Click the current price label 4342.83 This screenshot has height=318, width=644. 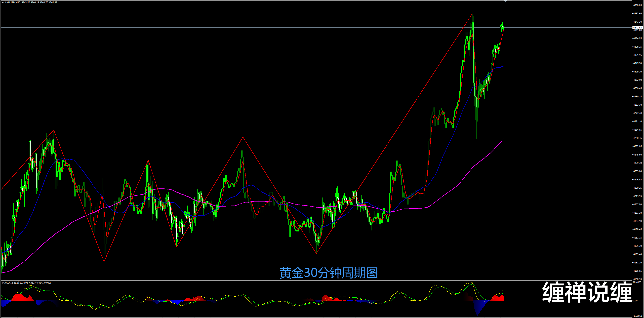(x=638, y=27)
